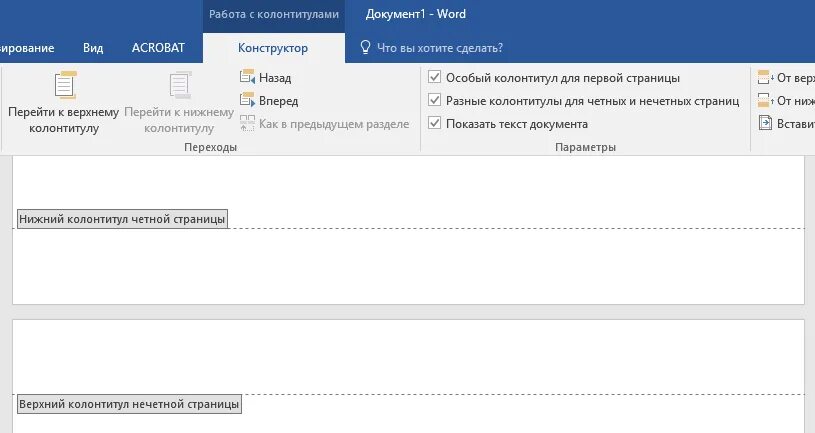815x433 pixels.
Task: Click the Верхний колонтитул нечетной страницы label
Action: click(129, 405)
